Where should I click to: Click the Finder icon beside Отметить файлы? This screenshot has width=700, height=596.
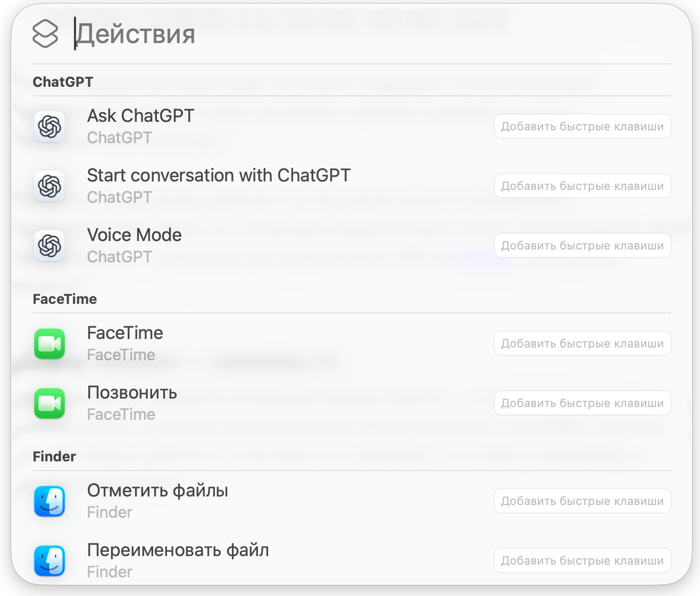49,501
